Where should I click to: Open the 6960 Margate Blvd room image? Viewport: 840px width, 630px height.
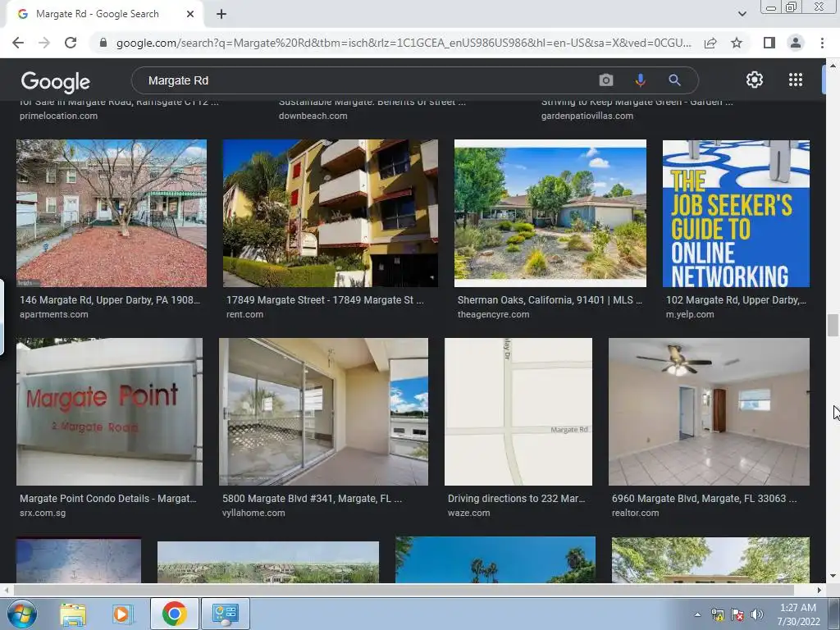709,412
